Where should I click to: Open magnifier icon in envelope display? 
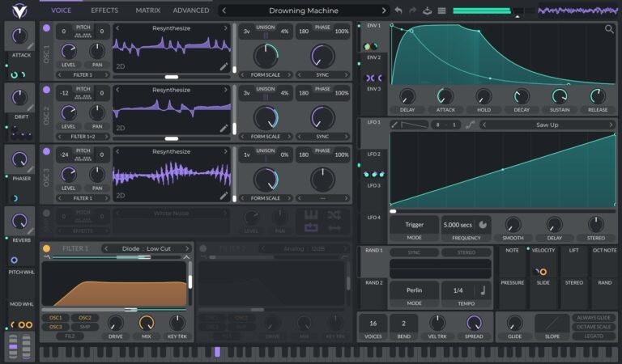pyautogui.click(x=609, y=29)
